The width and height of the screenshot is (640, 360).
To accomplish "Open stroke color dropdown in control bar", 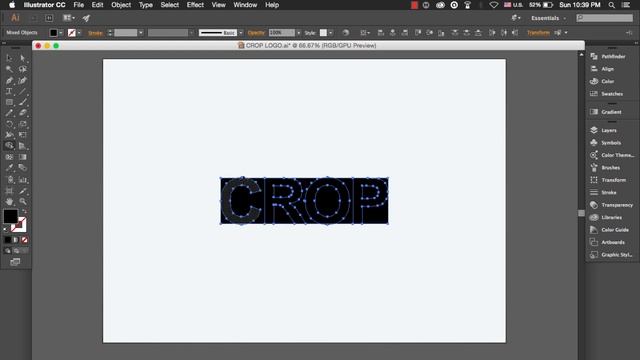I will 79,33.
